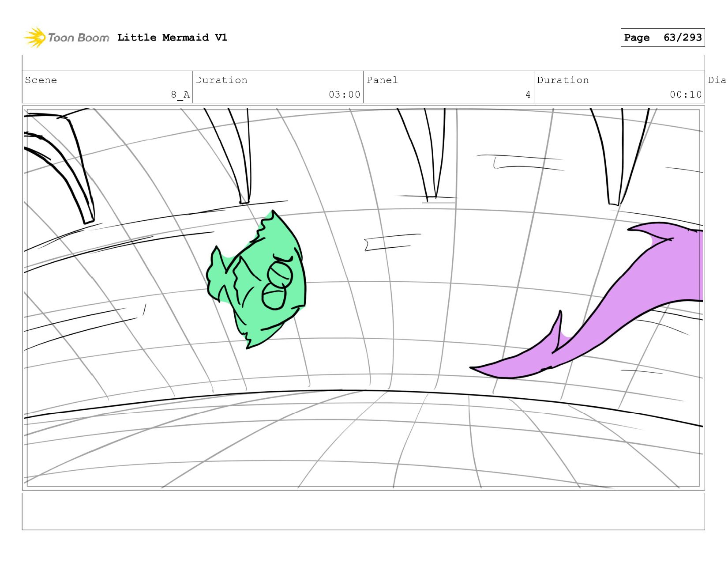Screen dimensions: 728x563
Task: Click the 'Panel' header label
Action: point(382,80)
